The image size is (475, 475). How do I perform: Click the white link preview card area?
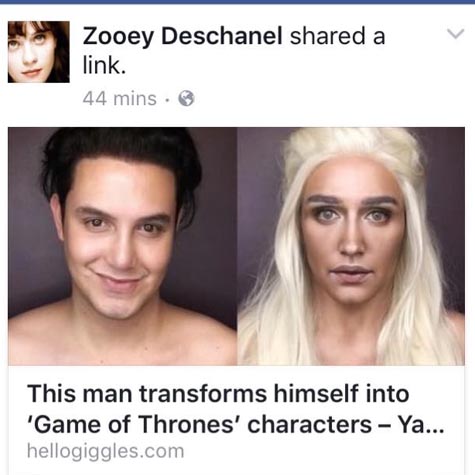point(236,420)
